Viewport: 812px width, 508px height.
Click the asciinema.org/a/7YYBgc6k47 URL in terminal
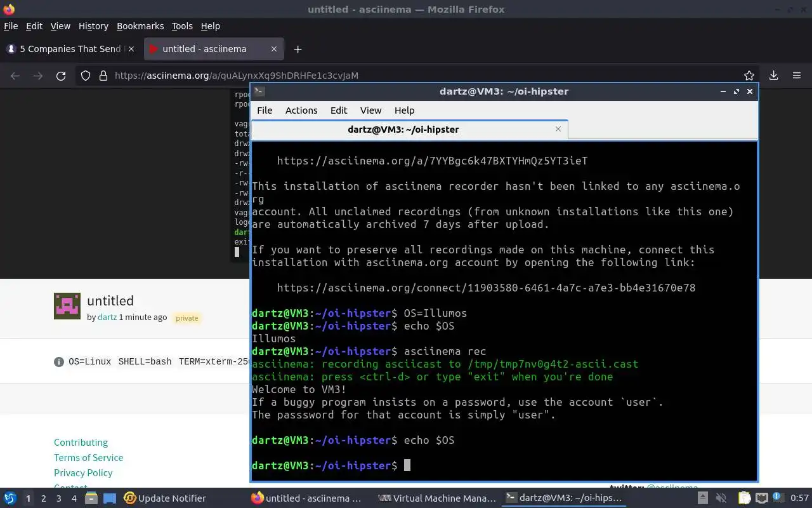click(432, 161)
